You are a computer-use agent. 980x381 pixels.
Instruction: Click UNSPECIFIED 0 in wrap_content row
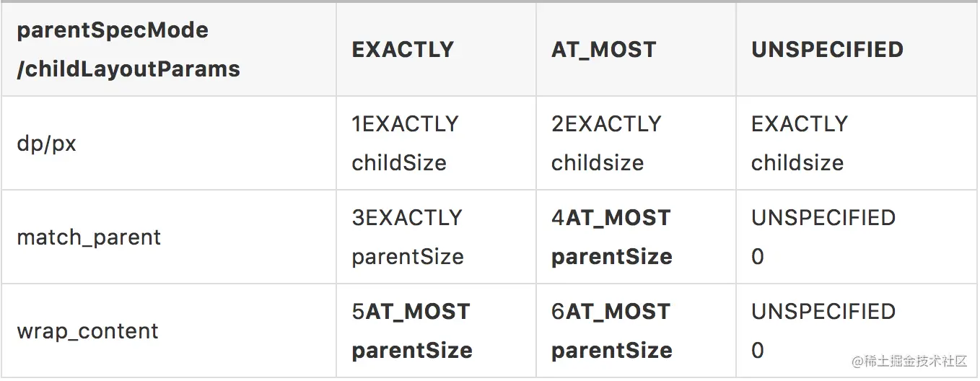pyautogui.click(x=823, y=330)
